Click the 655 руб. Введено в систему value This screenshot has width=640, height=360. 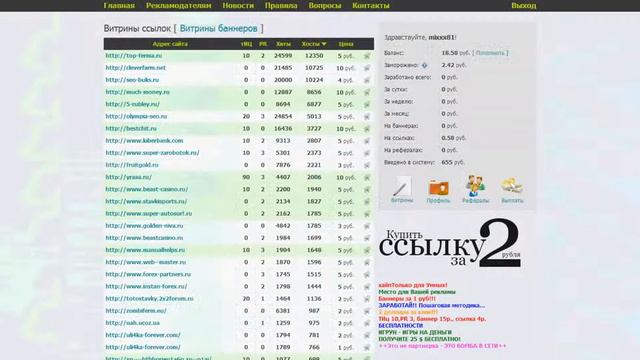453,162
